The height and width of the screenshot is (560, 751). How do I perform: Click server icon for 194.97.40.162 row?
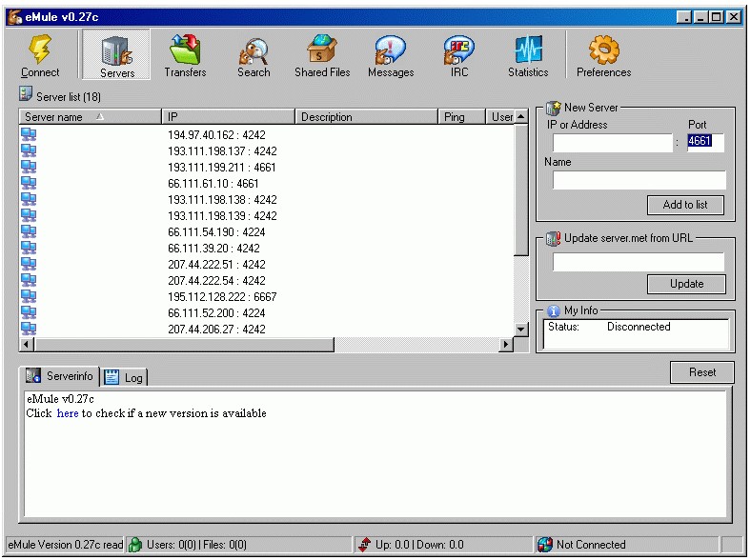(x=29, y=134)
